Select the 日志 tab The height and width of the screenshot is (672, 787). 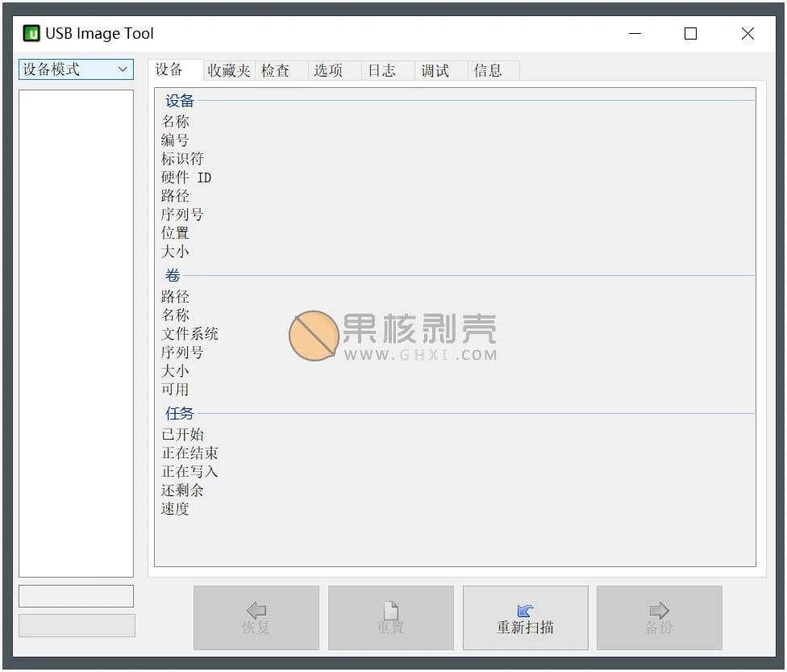[x=388, y=71]
